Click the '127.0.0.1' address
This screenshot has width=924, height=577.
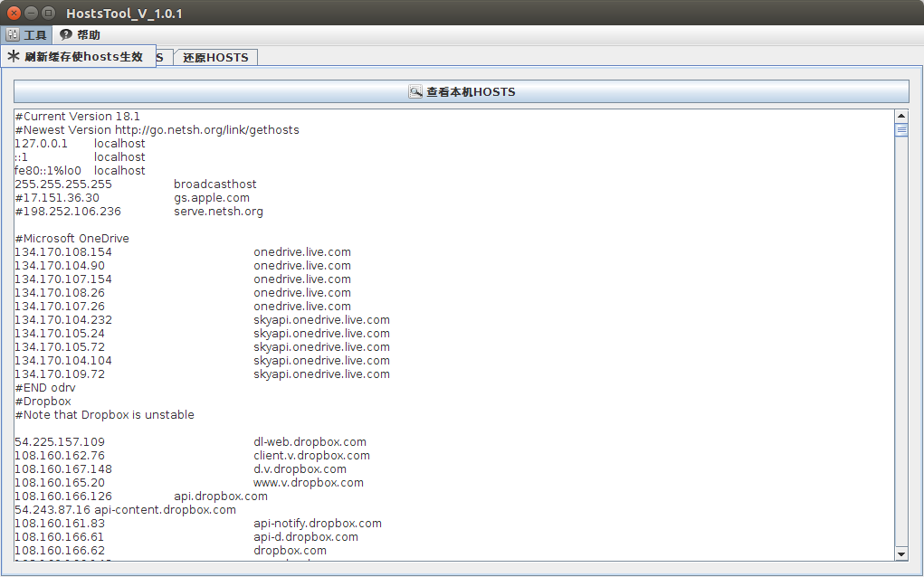[42, 144]
